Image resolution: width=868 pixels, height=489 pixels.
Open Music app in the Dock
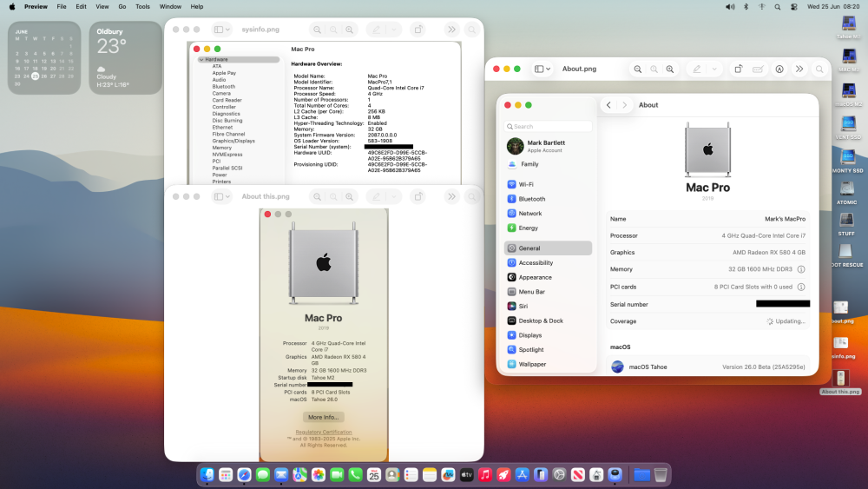(485, 474)
